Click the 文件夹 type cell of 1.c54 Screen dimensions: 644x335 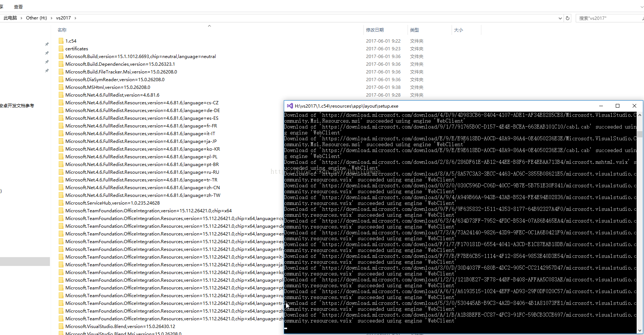(417, 41)
